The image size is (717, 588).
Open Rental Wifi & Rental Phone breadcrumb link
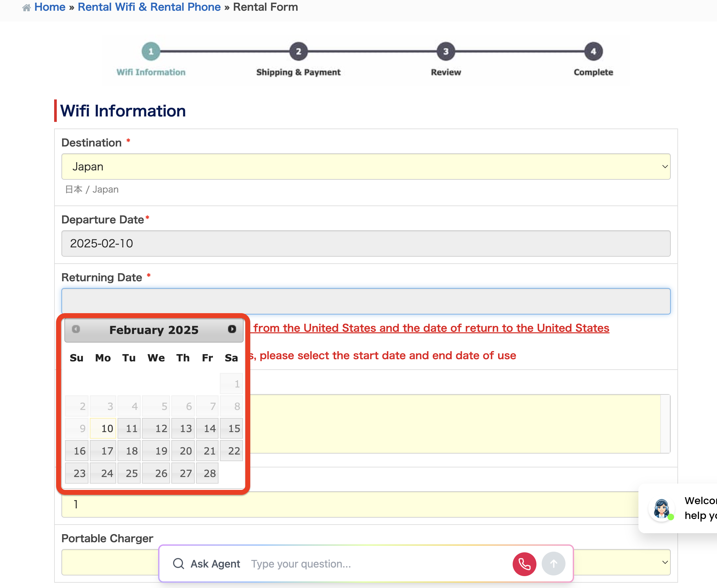point(149,7)
